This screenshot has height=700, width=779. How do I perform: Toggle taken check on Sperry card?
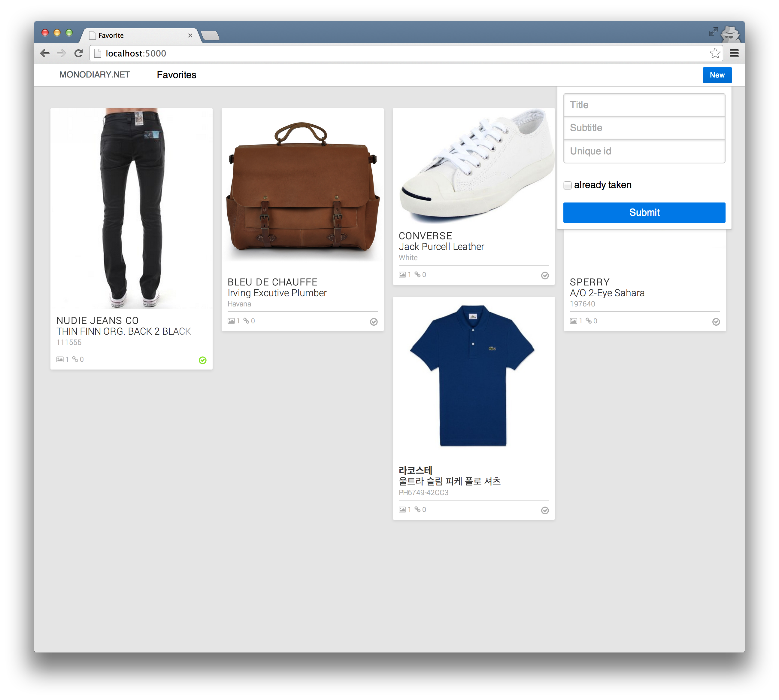point(716,321)
